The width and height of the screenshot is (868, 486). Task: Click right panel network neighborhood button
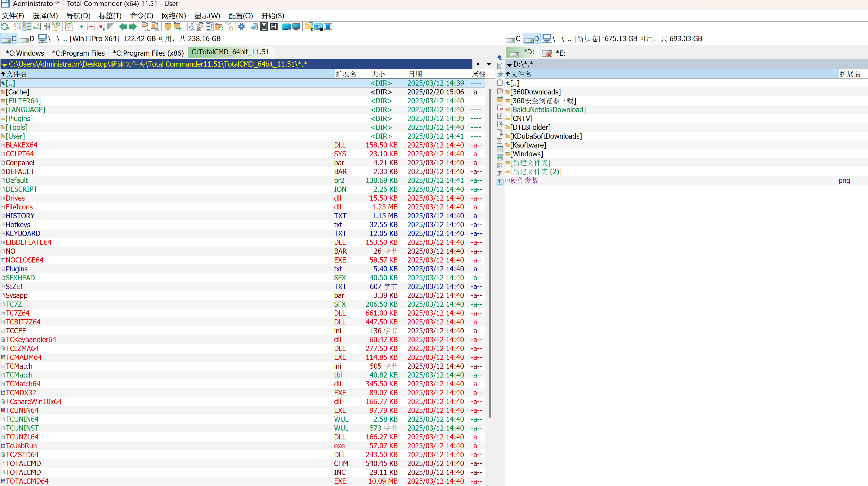tap(548, 39)
